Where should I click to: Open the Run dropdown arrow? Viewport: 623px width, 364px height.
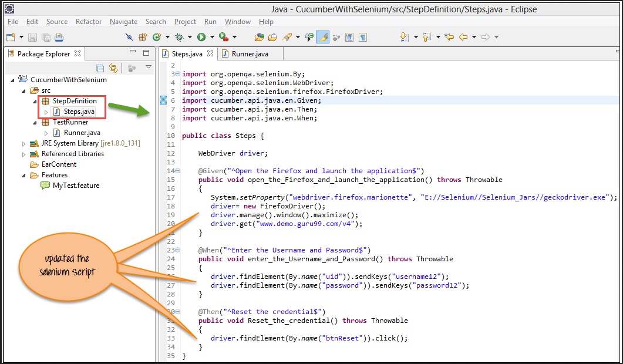pos(212,38)
